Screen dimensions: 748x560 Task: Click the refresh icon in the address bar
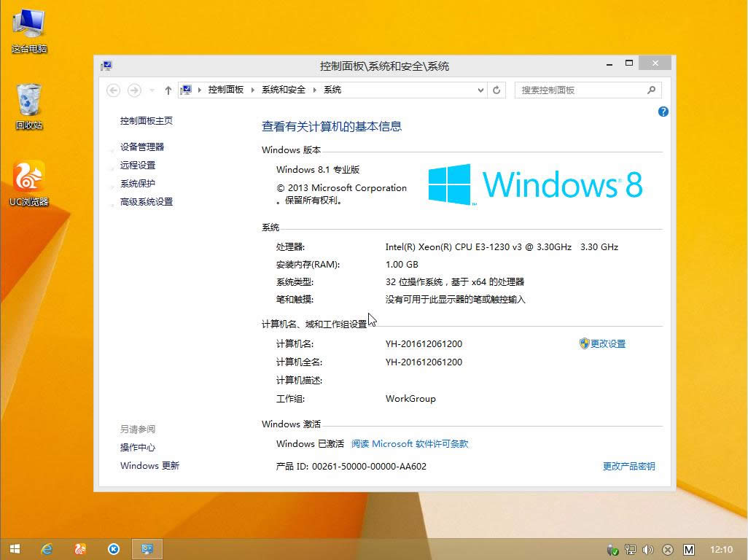click(x=496, y=89)
